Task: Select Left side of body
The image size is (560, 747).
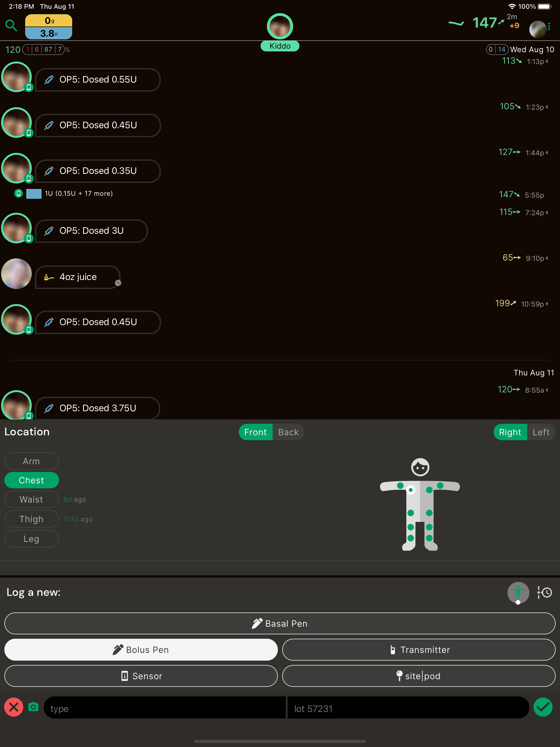Action: coord(541,432)
